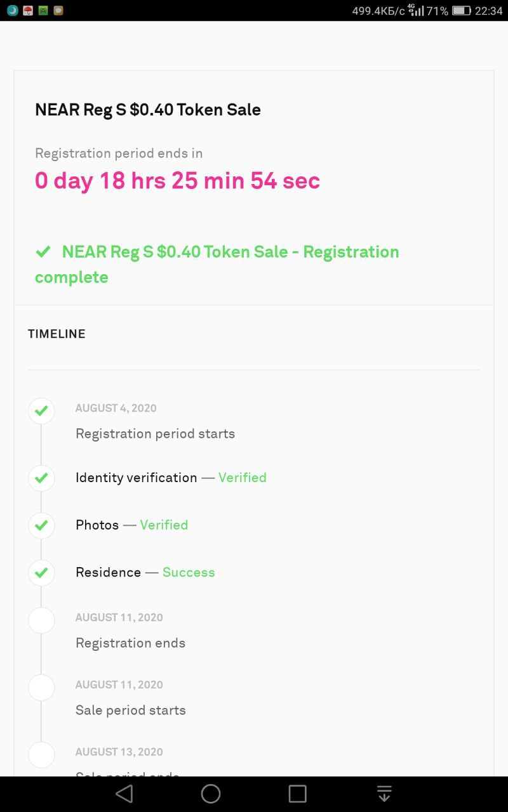This screenshot has width=508, height=812.
Task: Tap the first notification icon in status bar
Action: (x=12, y=10)
